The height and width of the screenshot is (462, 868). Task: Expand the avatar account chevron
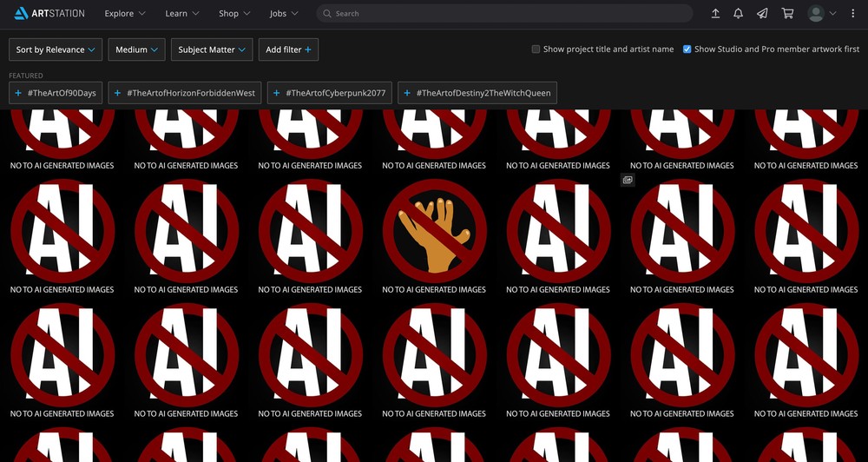[832, 13]
